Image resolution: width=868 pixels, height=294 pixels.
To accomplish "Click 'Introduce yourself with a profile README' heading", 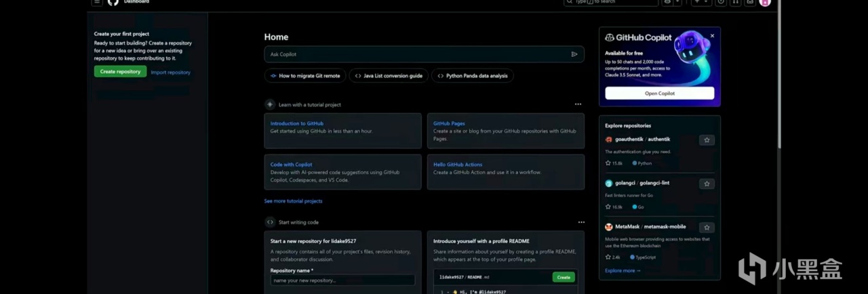I will click(x=481, y=241).
